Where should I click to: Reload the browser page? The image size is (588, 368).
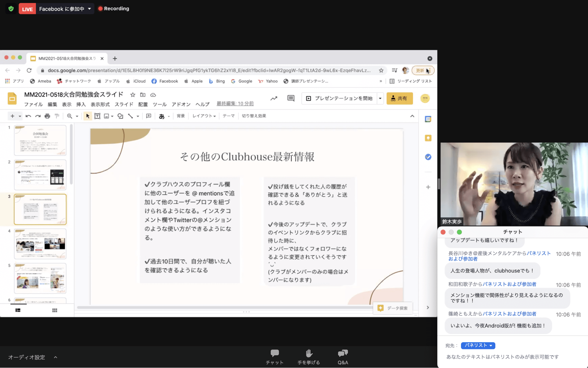click(29, 70)
